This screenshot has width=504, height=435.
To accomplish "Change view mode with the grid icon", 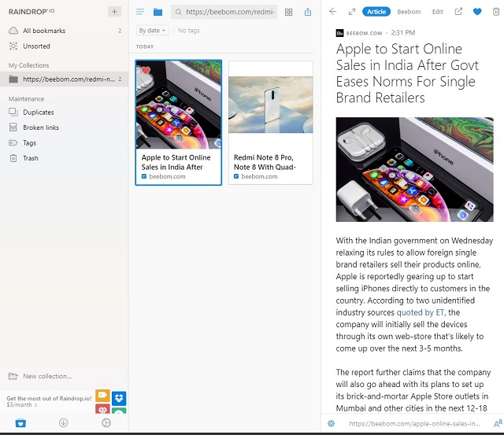I will click(x=289, y=13).
